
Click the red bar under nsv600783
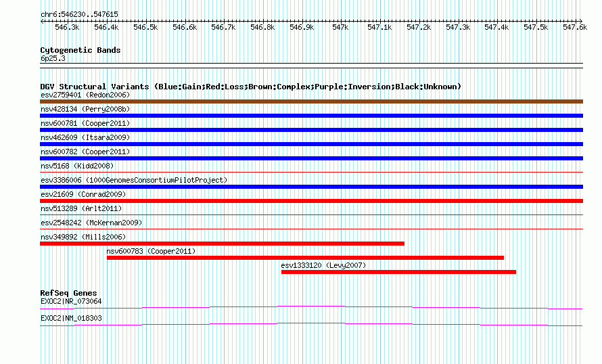pos(305,258)
